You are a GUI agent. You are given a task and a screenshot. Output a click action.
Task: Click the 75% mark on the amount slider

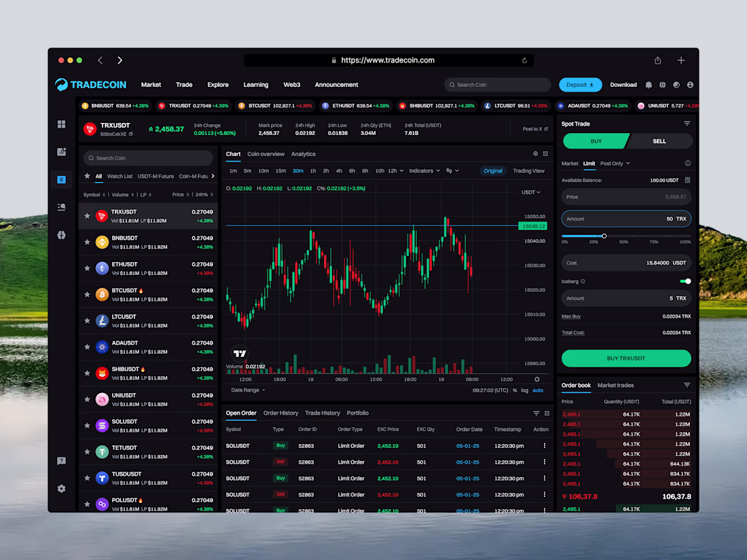coord(654,242)
